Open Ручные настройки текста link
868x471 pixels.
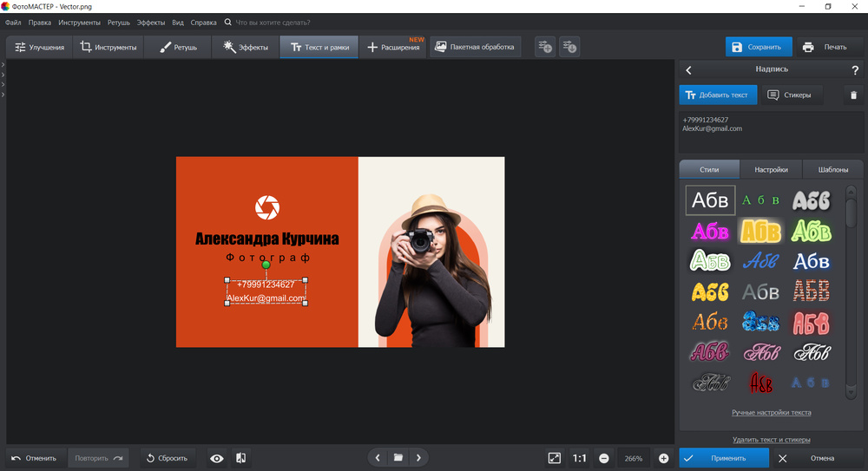(x=771, y=412)
